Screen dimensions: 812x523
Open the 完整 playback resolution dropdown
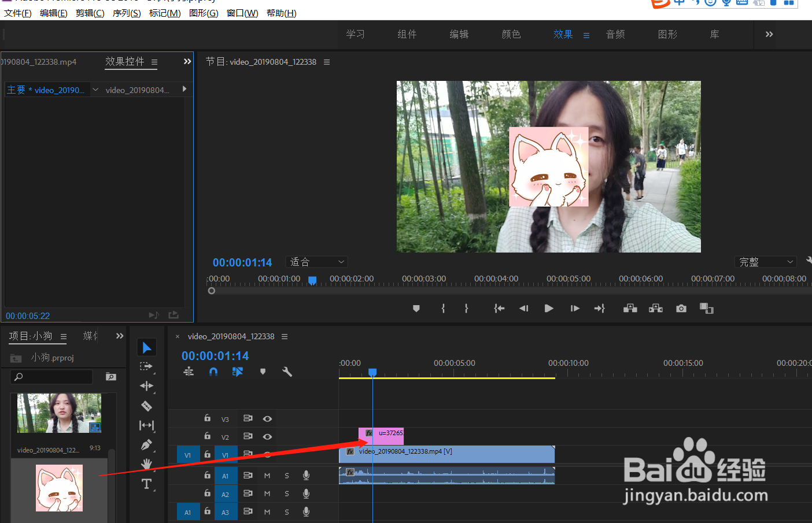pos(766,262)
